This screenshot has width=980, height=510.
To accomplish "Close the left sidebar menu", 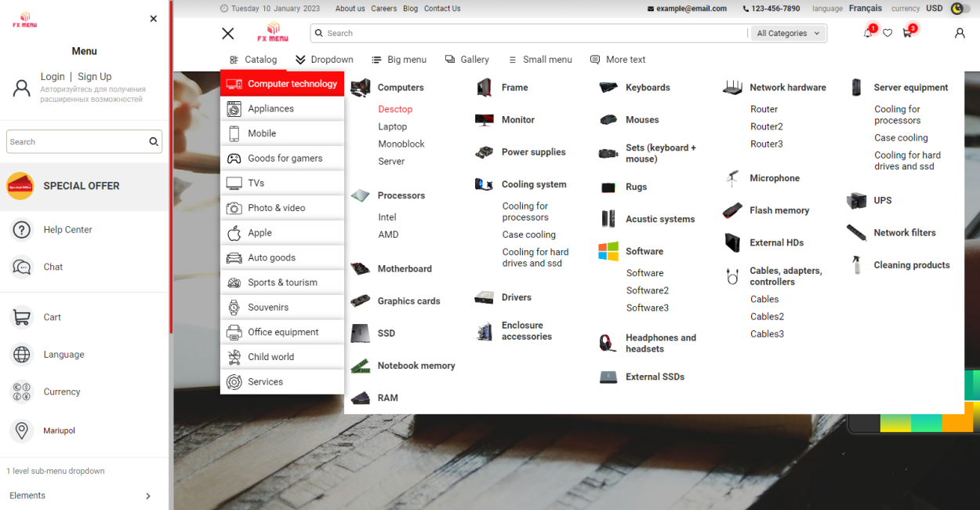I will [153, 19].
